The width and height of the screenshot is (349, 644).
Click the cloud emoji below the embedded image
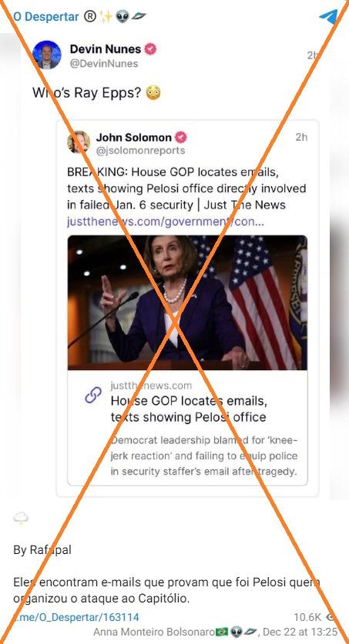click(21, 519)
